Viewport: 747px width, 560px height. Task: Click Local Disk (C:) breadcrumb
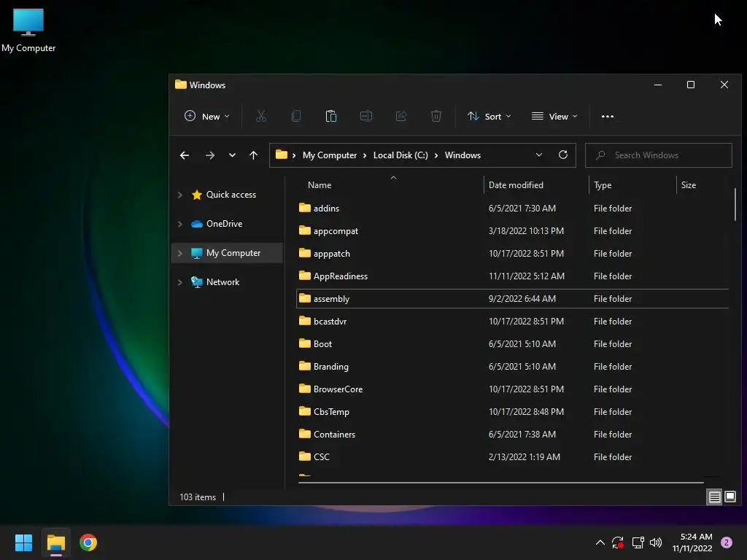click(400, 155)
